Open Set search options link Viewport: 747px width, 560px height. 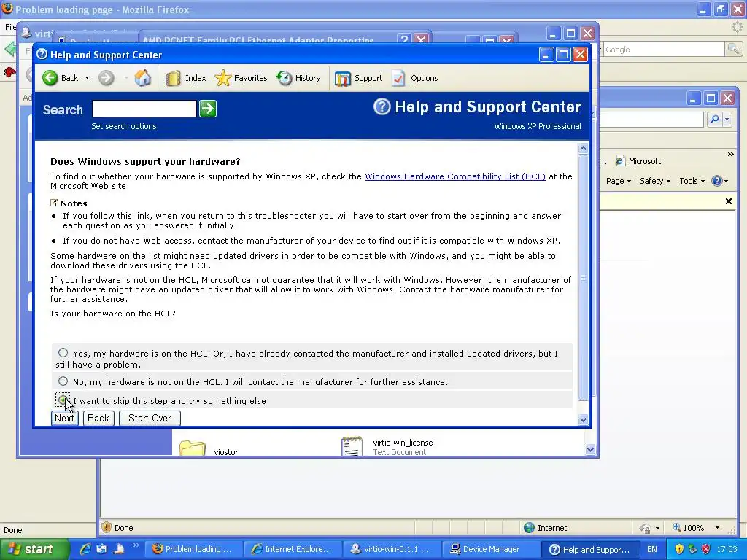[x=124, y=126]
